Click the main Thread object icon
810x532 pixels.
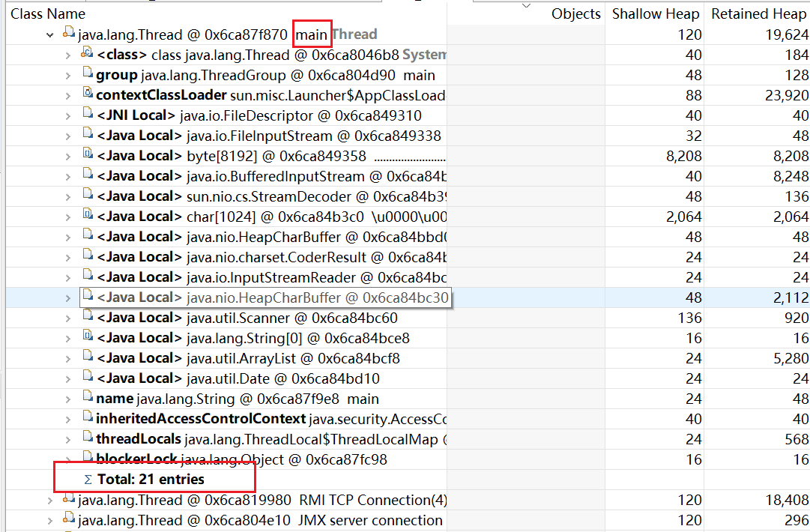69,34
